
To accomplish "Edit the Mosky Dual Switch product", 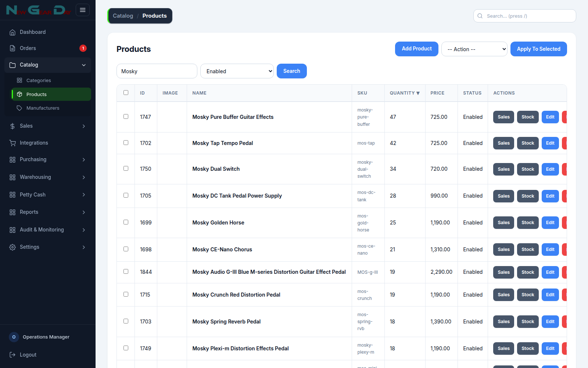I will click(550, 169).
